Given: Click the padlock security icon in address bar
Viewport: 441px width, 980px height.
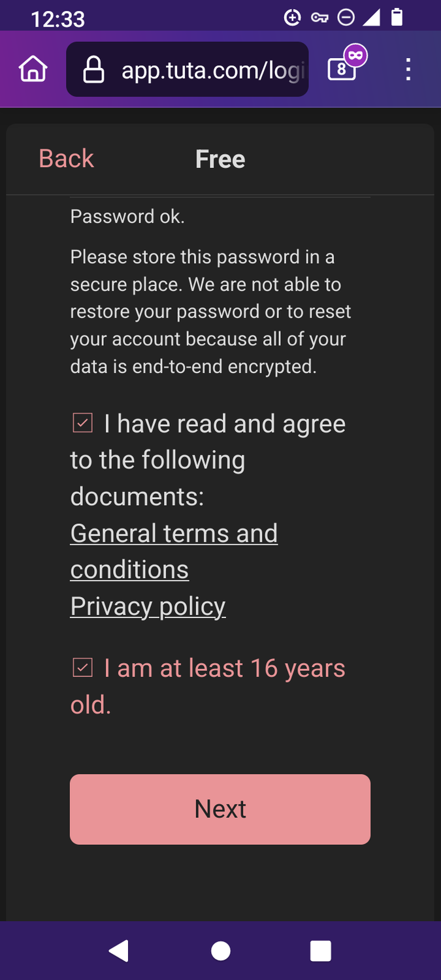Looking at the screenshot, I should click(93, 69).
